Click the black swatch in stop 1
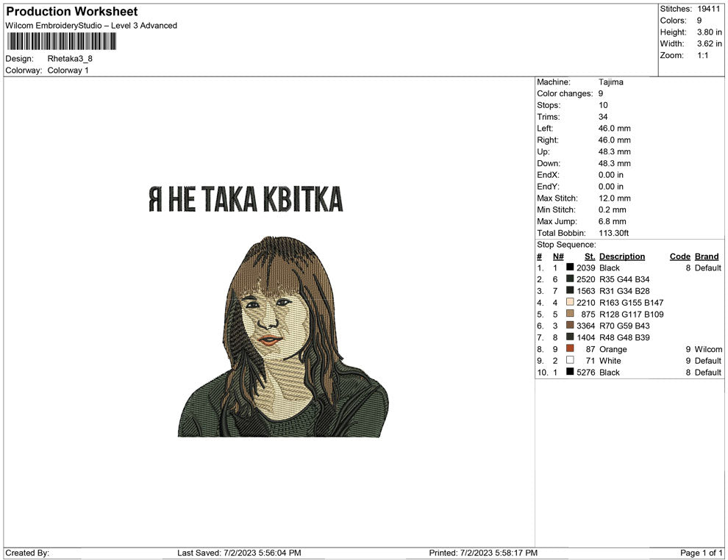The width and height of the screenshot is (728, 560). (x=570, y=268)
